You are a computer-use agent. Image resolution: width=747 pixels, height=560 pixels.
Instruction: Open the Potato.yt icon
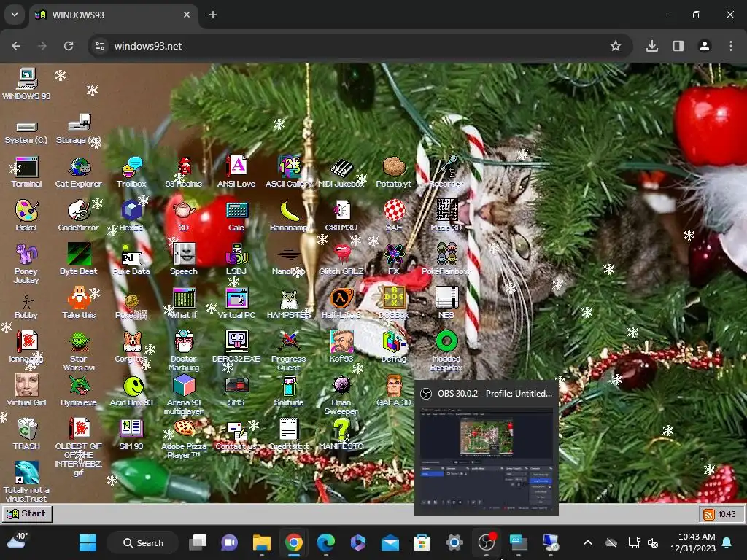click(393, 167)
